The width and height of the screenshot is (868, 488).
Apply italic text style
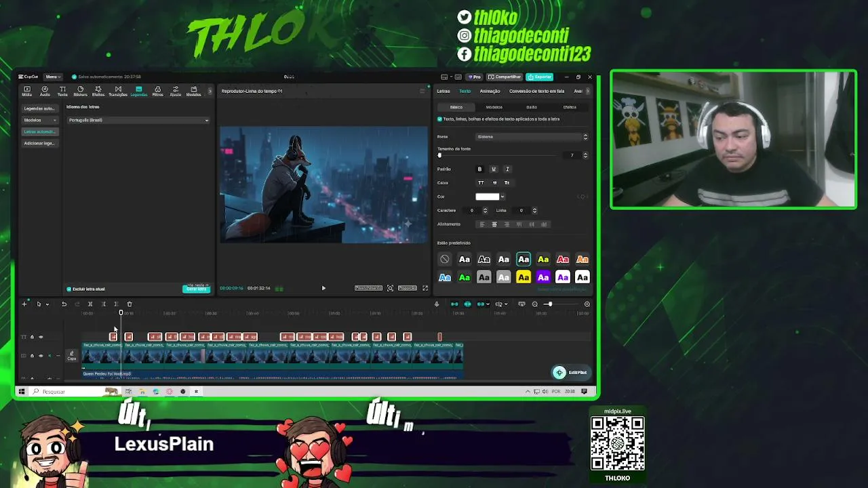click(507, 169)
